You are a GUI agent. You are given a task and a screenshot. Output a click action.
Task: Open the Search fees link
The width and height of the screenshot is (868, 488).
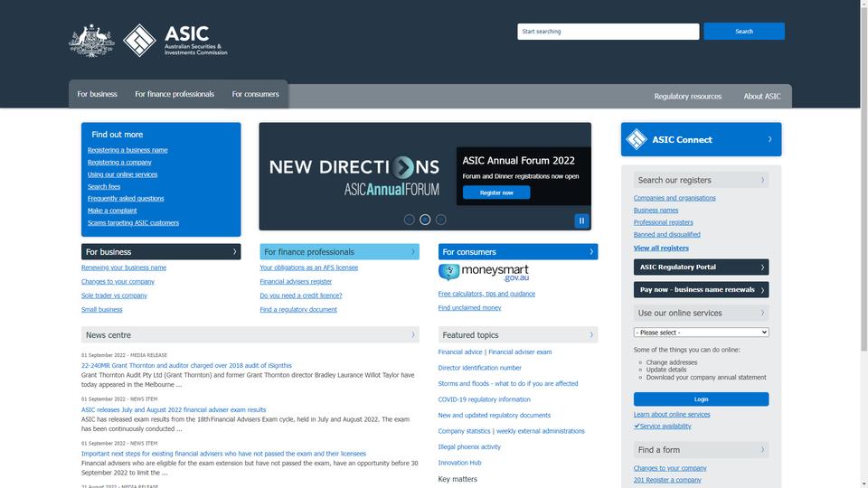pyautogui.click(x=103, y=186)
